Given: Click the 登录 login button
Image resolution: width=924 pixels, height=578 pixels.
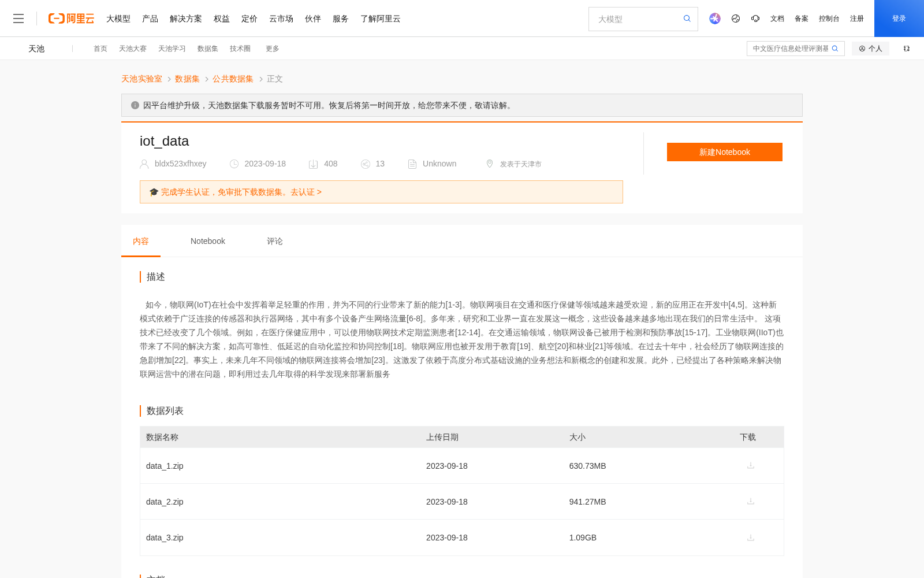Looking at the screenshot, I should (899, 18).
